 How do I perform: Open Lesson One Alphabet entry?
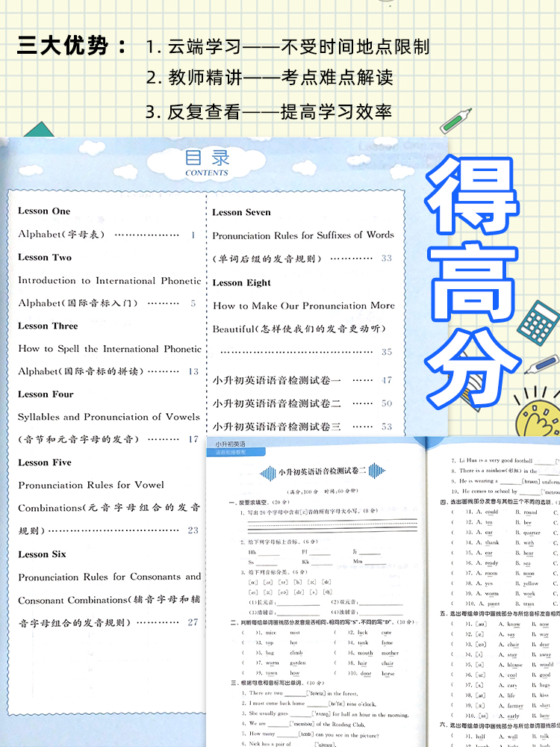tap(105, 235)
